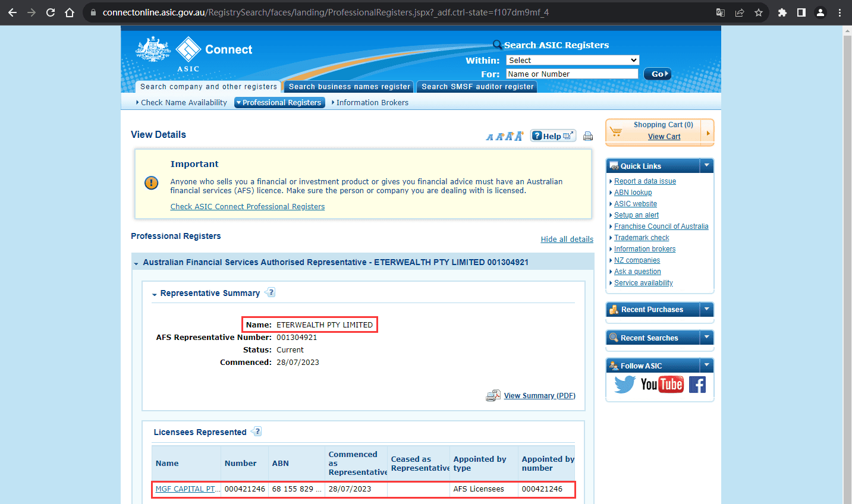Click the shopping cart icon

point(616,131)
